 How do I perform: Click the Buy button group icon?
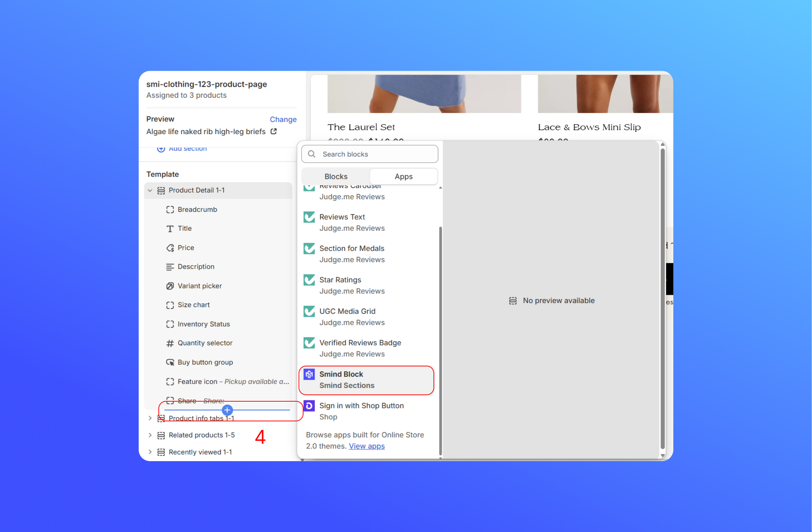(170, 363)
